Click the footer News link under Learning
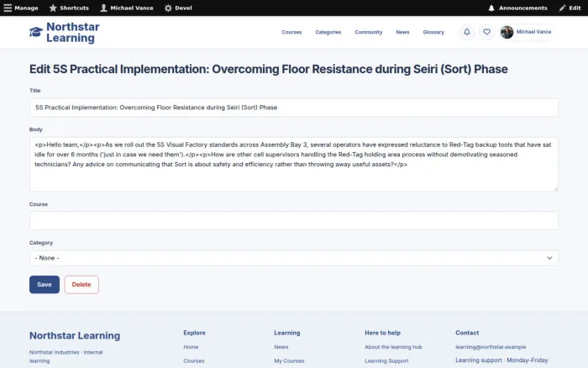Image resolution: width=588 pixels, height=368 pixels. (x=281, y=347)
